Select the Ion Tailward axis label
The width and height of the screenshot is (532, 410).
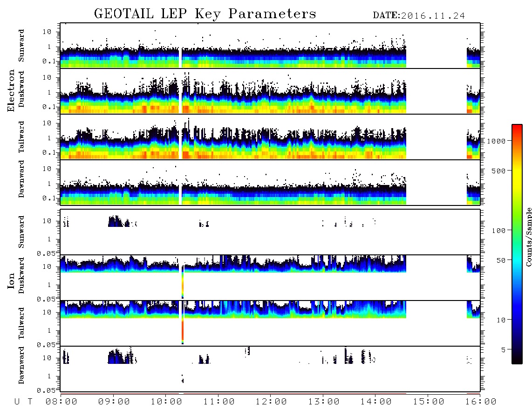tap(21, 323)
